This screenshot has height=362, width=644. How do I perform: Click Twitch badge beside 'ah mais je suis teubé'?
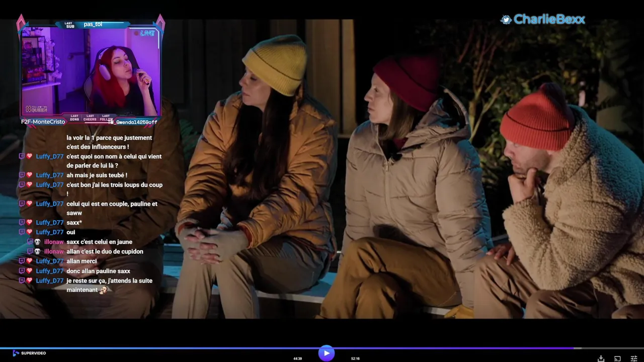[x=22, y=175]
